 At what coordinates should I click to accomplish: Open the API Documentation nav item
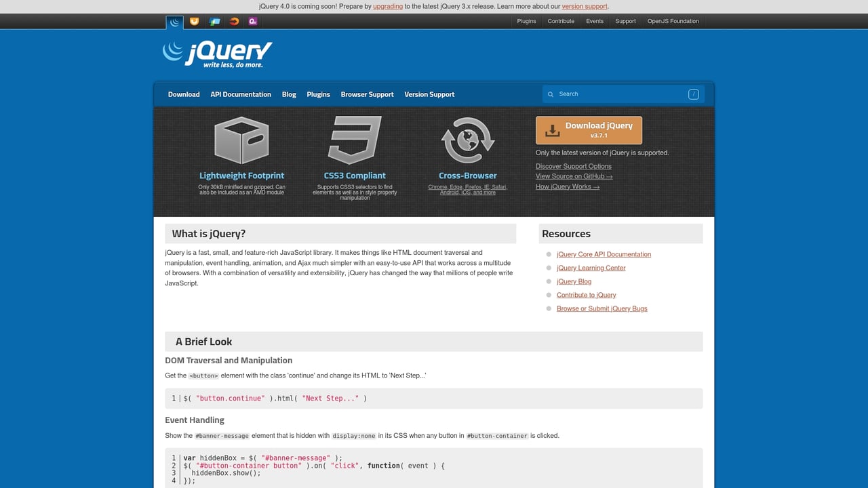pos(241,94)
